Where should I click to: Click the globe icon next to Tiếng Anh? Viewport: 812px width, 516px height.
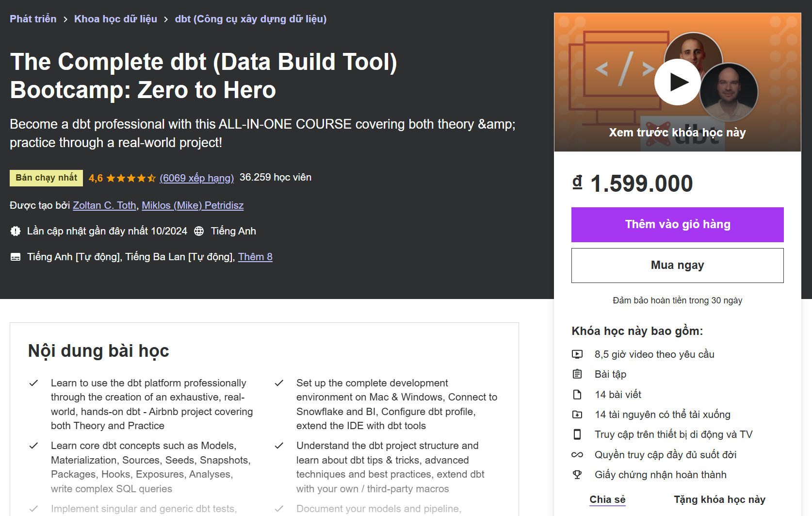pyautogui.click(x=199, y=231)
